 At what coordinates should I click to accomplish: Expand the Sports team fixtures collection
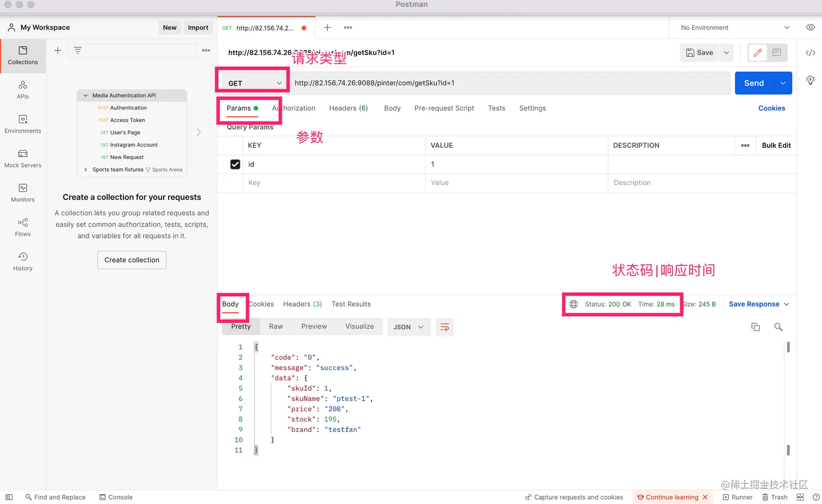point(85,170)
